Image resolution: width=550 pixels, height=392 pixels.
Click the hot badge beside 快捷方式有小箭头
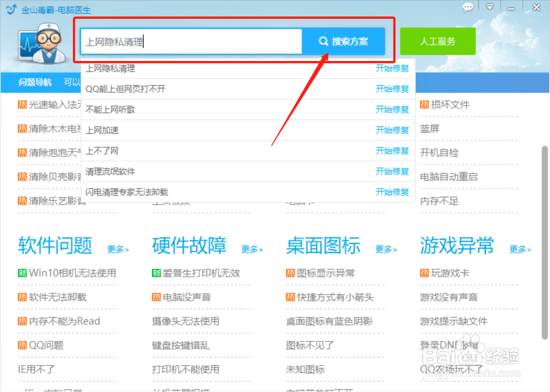[291, 297]
